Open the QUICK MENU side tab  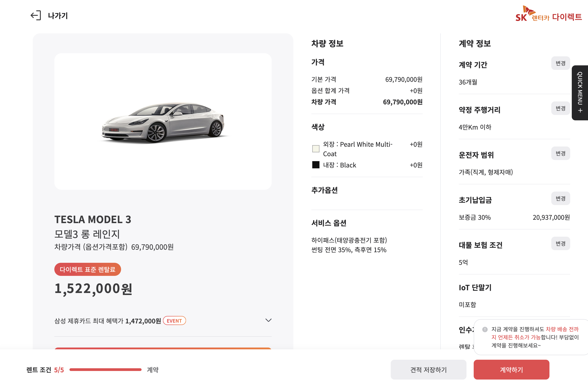pyautogui.click(x=580, y=93)
